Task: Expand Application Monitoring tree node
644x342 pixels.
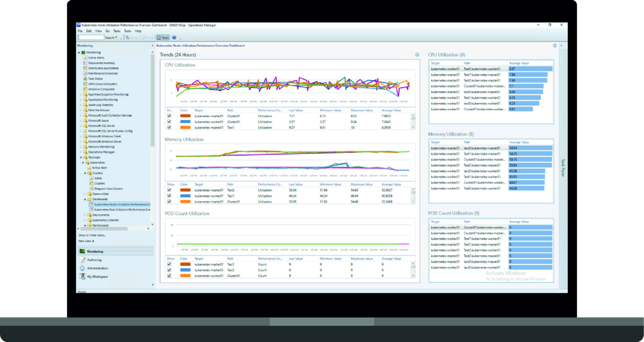Action: [80, 99]
